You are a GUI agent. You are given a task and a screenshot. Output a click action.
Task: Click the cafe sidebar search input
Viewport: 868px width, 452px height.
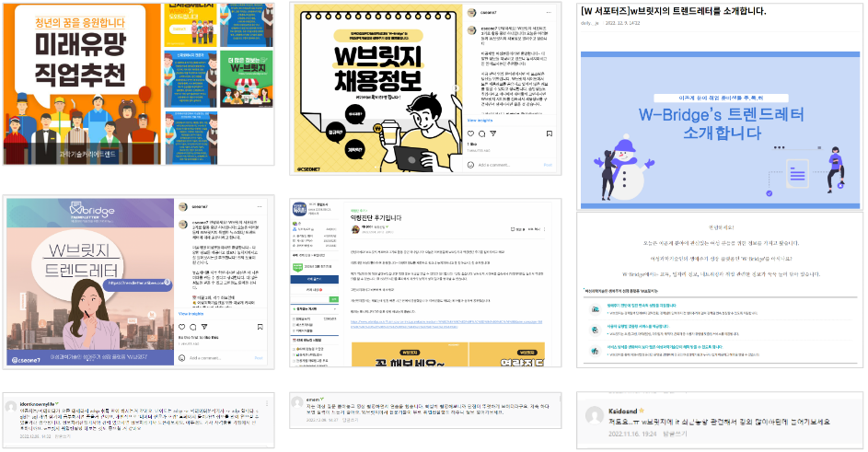[x=310, y=299]
